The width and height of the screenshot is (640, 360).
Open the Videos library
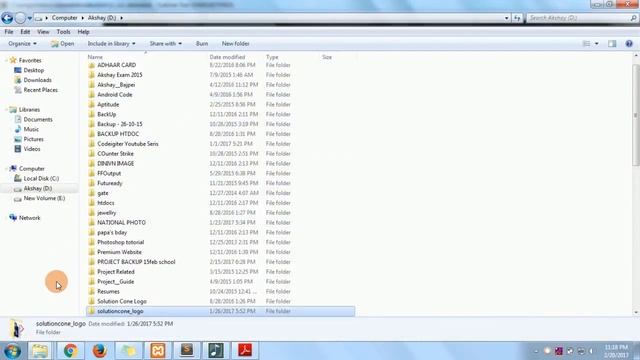[32, 149]
